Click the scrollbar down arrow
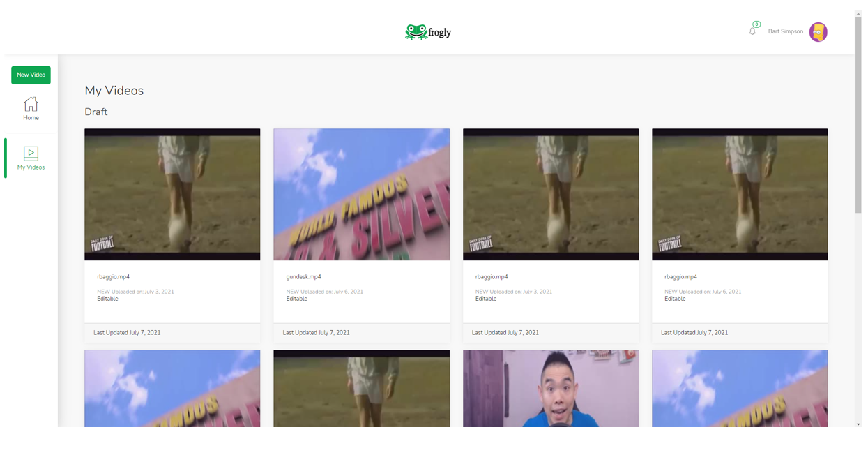 tap(858, 424)
